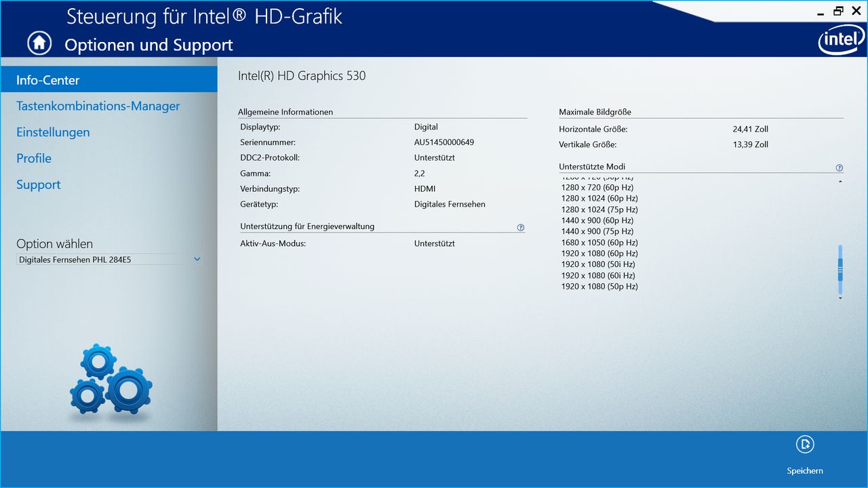The width and height of the screenshot is (868, 488).
Task: Close the Intel graphics control window
Action: point(856,11)
